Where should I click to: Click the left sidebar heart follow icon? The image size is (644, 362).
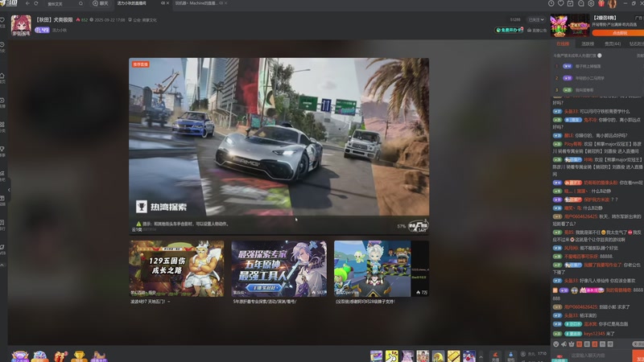click(x=2, y=19)
